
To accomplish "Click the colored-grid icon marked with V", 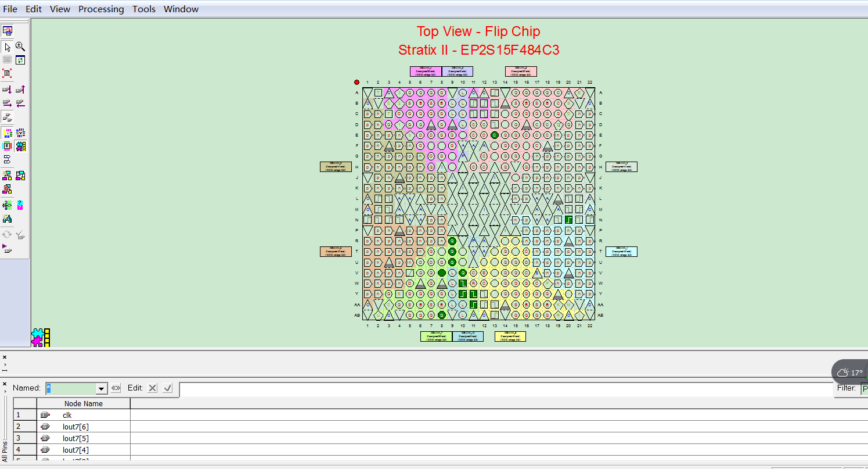I will [20, 133].
